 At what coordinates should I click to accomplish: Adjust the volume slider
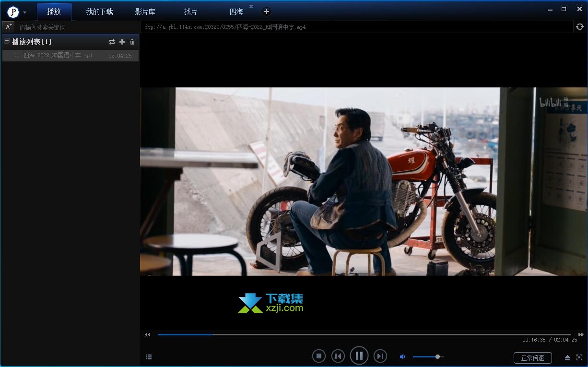[x=428, y=356]
